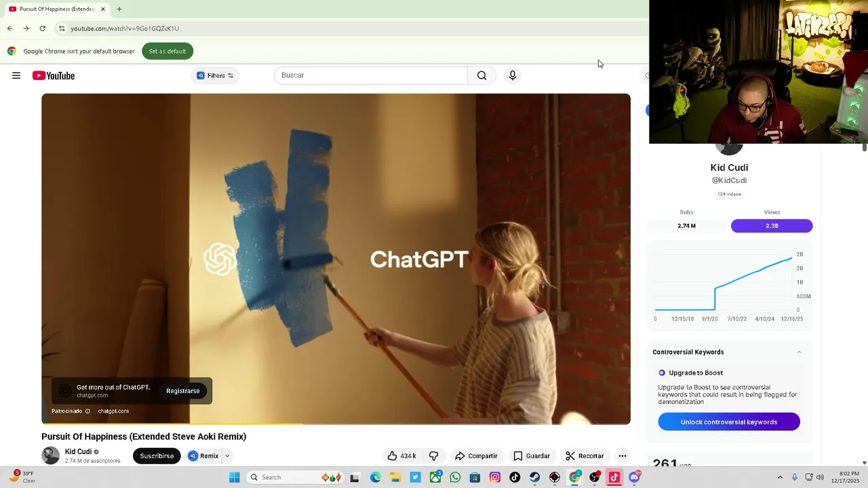
Task: Like the video with 434 k thumbs up
Action: click(402, 455)
